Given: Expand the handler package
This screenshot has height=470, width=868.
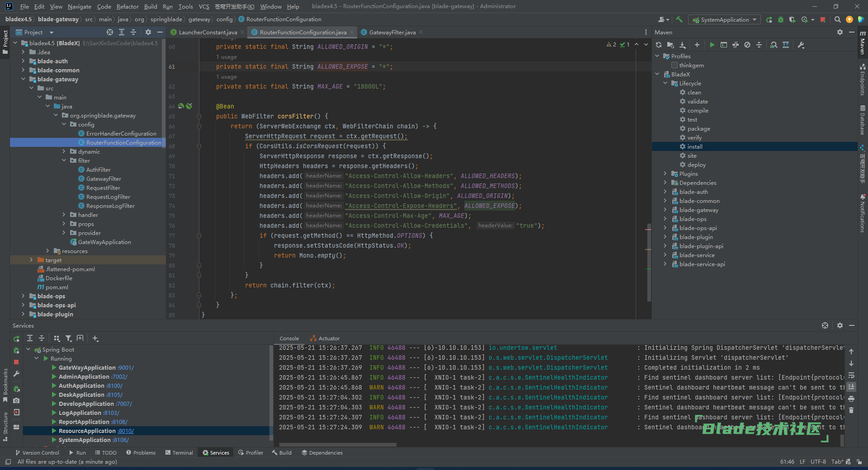Looking at the screenshot, I should tap(64, 215).
